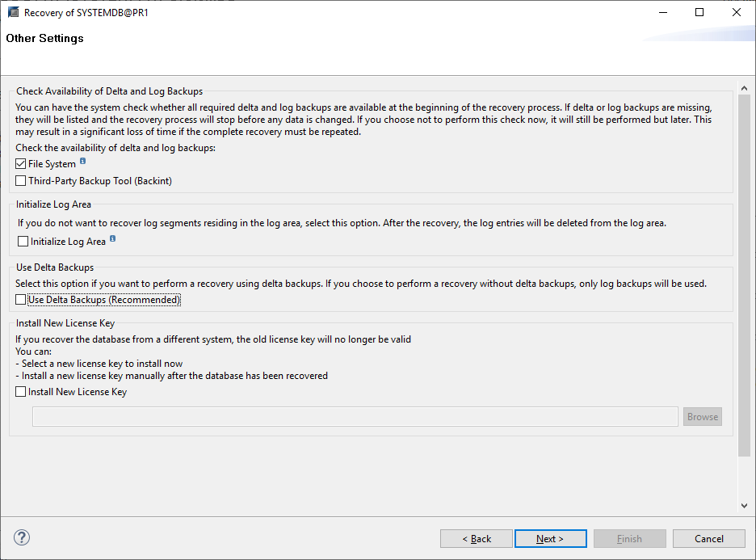This screenshot has width=756, height=560.
Task: Enable Use Delta Backups (Recommended)
Action: [x=21, y=300]
